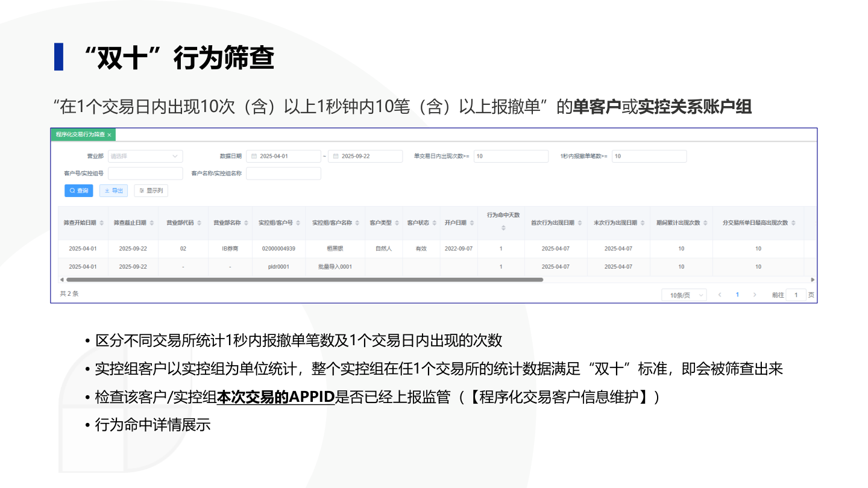Click the IB券商 branch name cell
868x488 pixels.
click(x=230, y=248)
